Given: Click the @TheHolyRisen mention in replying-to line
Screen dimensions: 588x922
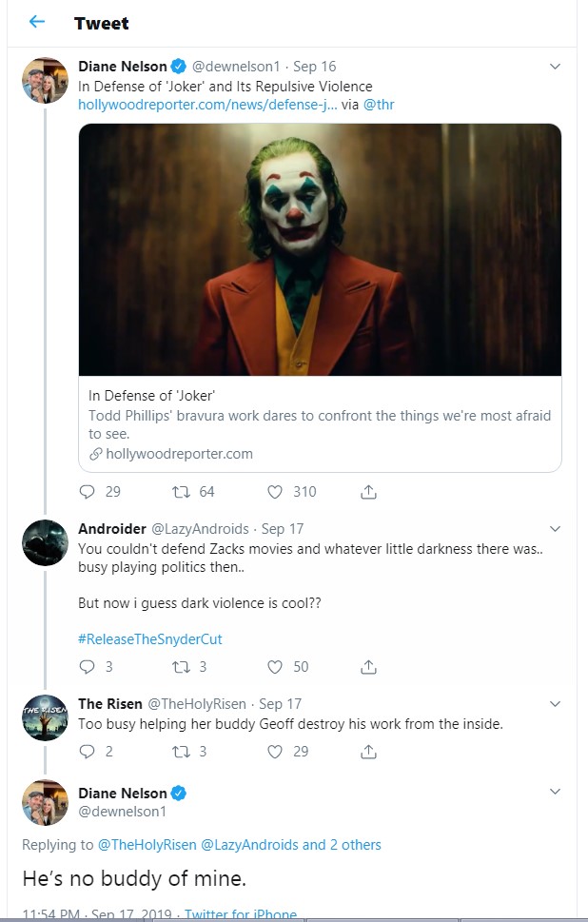Looking at the screenshot, I should click(147, 845).
